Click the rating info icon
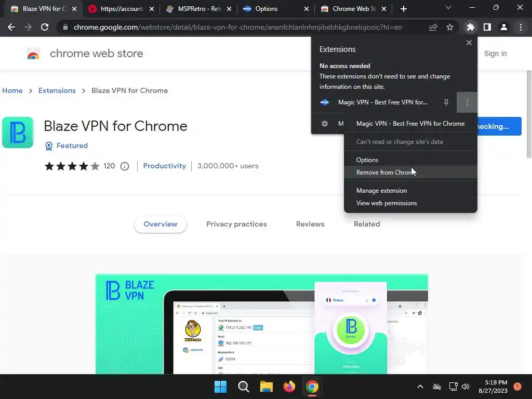 [125, 166]
